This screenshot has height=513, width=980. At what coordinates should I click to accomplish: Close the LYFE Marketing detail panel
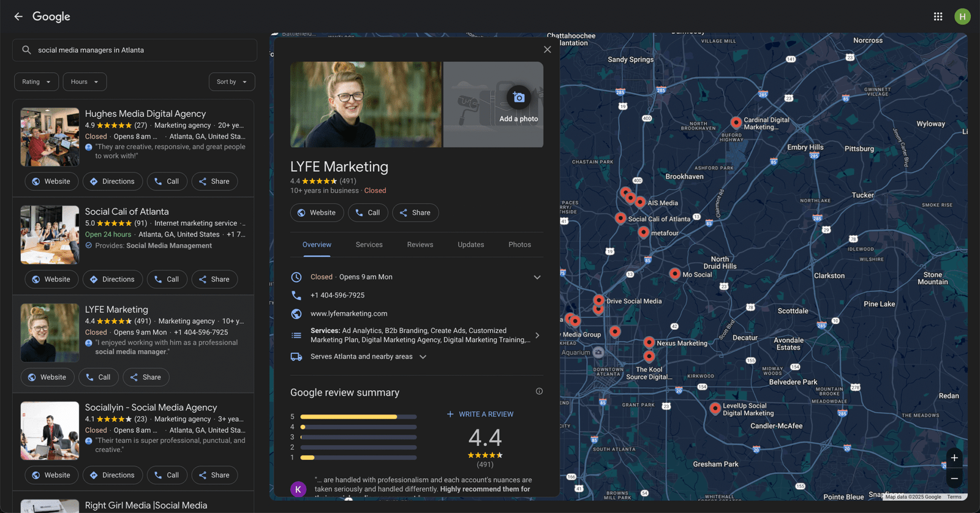(548, 50)
